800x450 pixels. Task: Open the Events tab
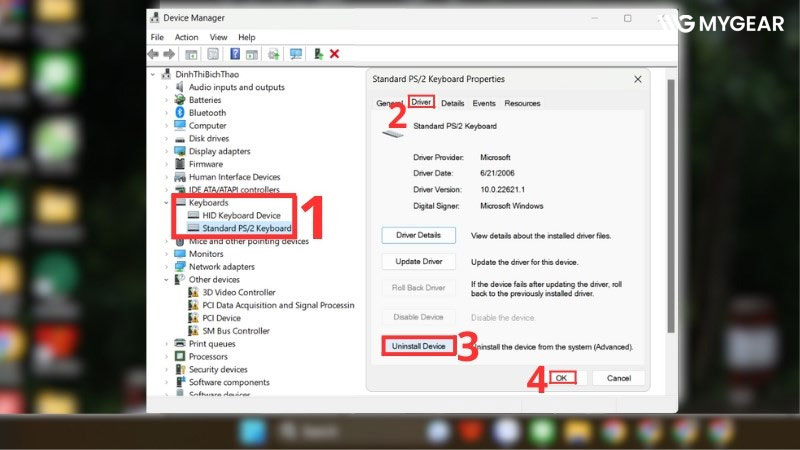click(x=484, y=103)
